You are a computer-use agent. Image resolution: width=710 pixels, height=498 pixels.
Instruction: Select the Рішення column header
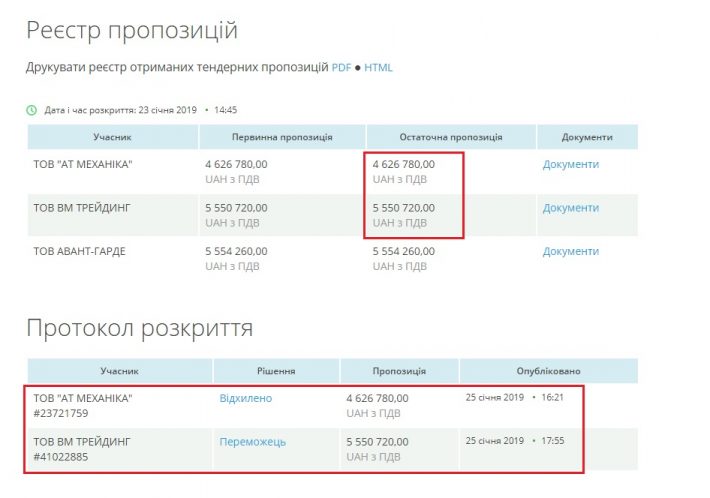click(x=276, y=371)
